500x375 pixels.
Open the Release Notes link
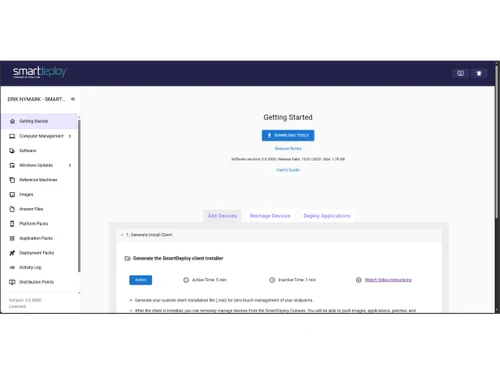(288, 149)
